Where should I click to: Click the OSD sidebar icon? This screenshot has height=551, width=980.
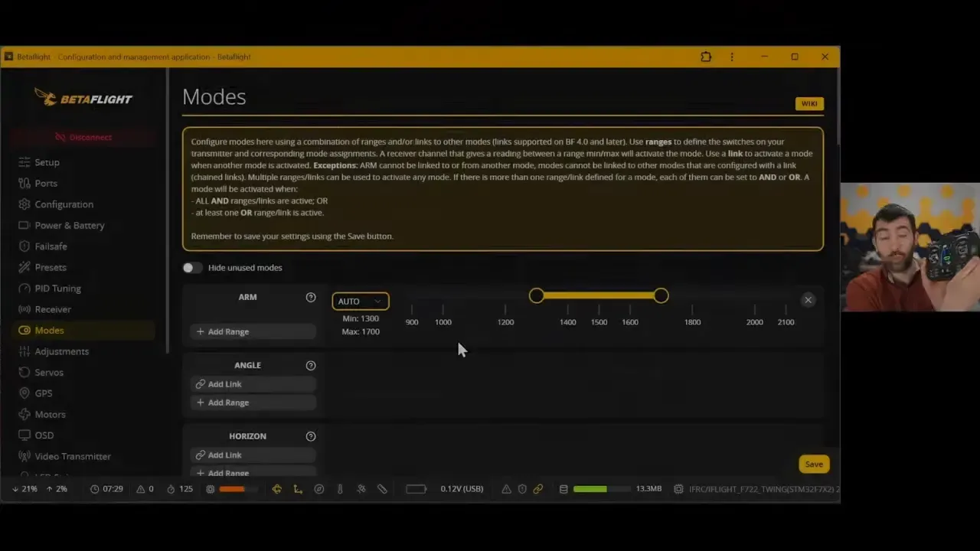24,435
